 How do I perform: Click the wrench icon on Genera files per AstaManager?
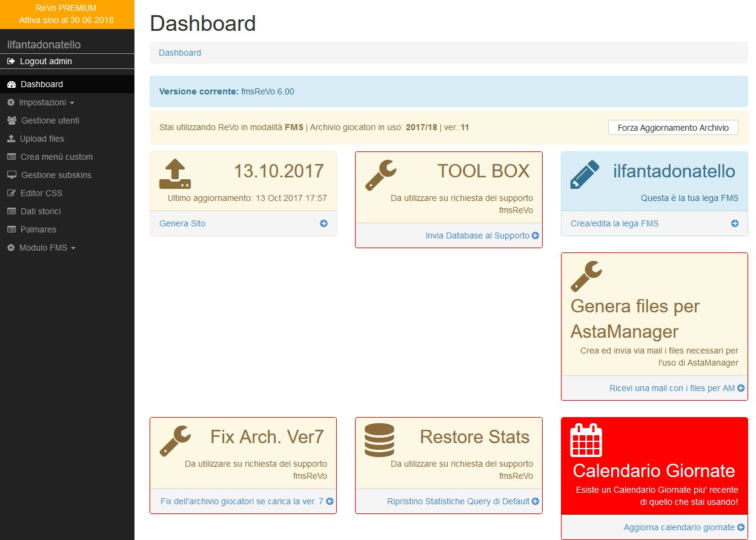coord(586,275)
